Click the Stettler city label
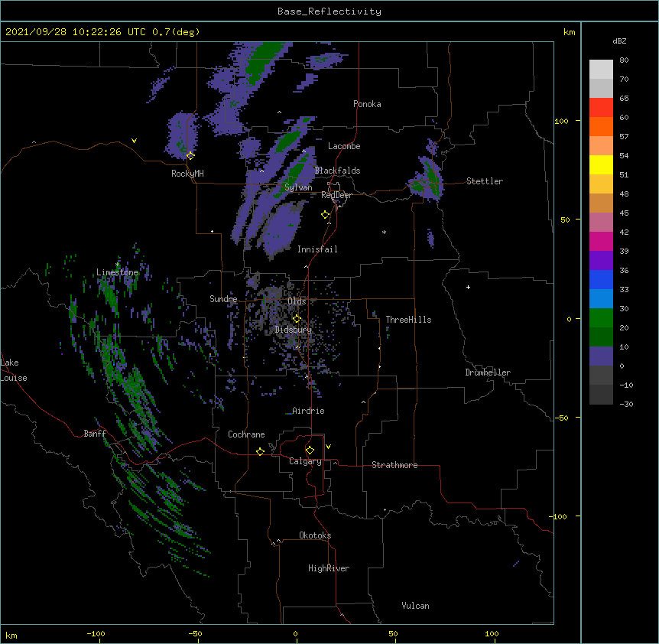The height and width of the screenshot is (644, 659). pyautogui.click(x=485, y=181)
